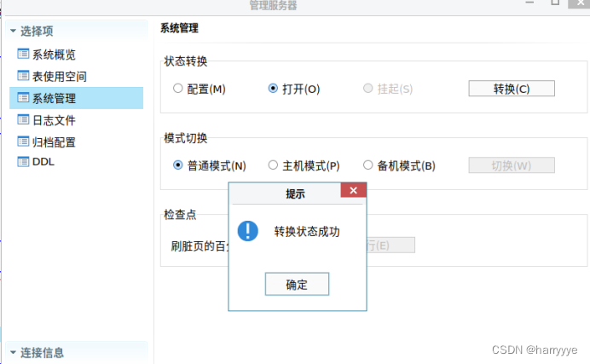This screenshot has height=364, width=590.
Task: Click the 系统管理 page heading
Action: (x=179, y=28)
